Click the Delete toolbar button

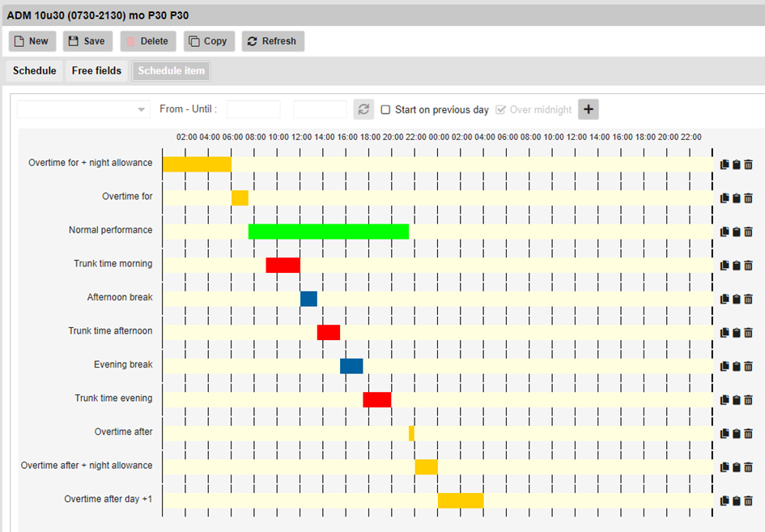[x=148, y=41]
